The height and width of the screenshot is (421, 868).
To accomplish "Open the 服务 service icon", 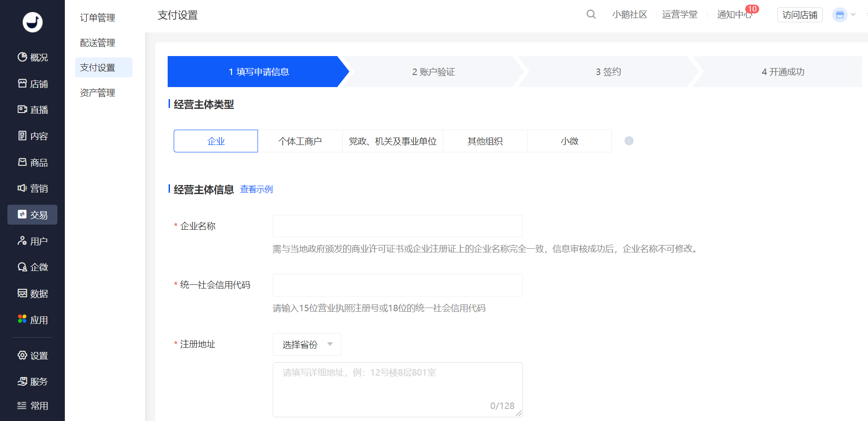I will (22, 381).
